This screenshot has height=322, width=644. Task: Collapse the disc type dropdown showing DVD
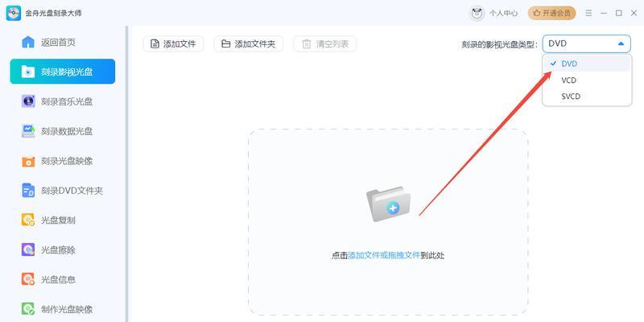(x=587, y=43)
